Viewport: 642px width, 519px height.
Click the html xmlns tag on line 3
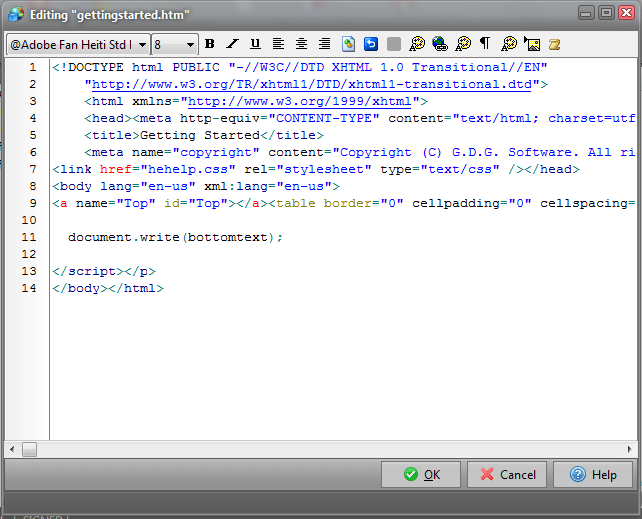256,101
